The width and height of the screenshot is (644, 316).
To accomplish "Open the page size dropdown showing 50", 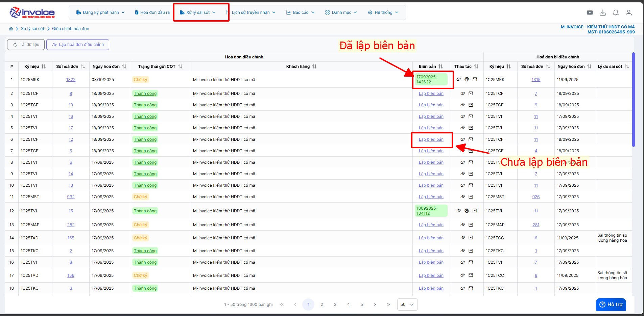I will point(407,304).
